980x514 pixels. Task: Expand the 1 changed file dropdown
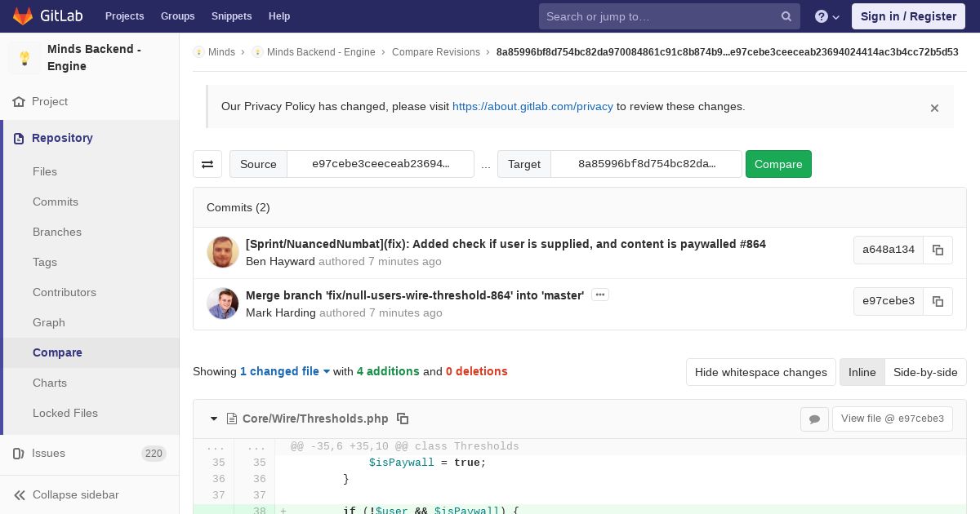coord(285,371)
